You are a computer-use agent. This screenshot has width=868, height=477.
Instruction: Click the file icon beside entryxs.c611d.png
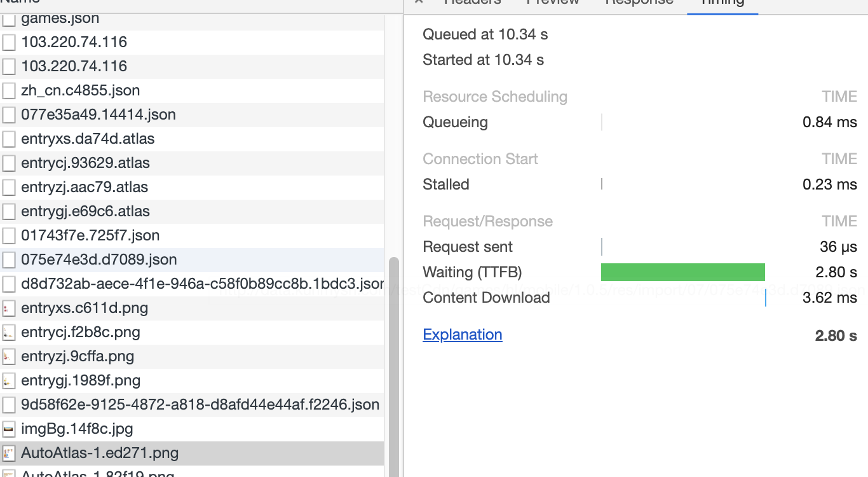click(x=9, y=308)
